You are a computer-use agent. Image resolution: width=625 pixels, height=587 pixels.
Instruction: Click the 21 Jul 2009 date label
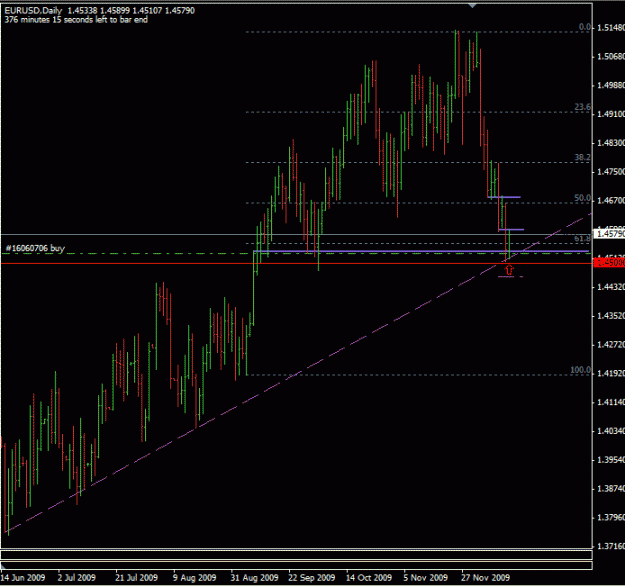pos(136,577)
